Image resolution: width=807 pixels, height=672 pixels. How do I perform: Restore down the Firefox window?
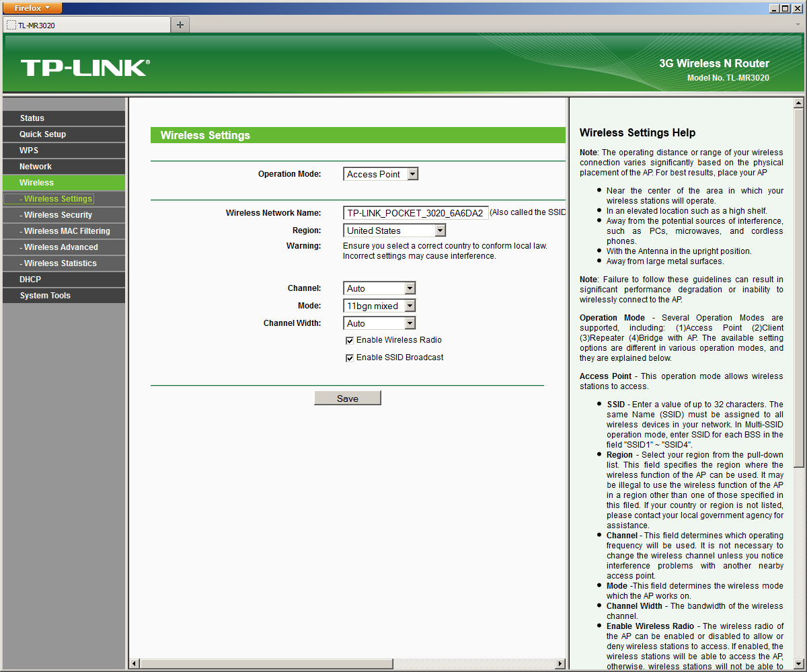coord(786,8)
